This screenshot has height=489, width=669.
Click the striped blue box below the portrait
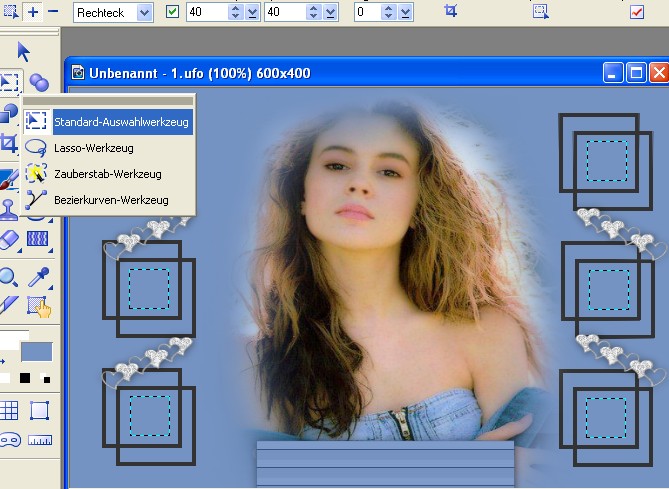pos(385,463)
